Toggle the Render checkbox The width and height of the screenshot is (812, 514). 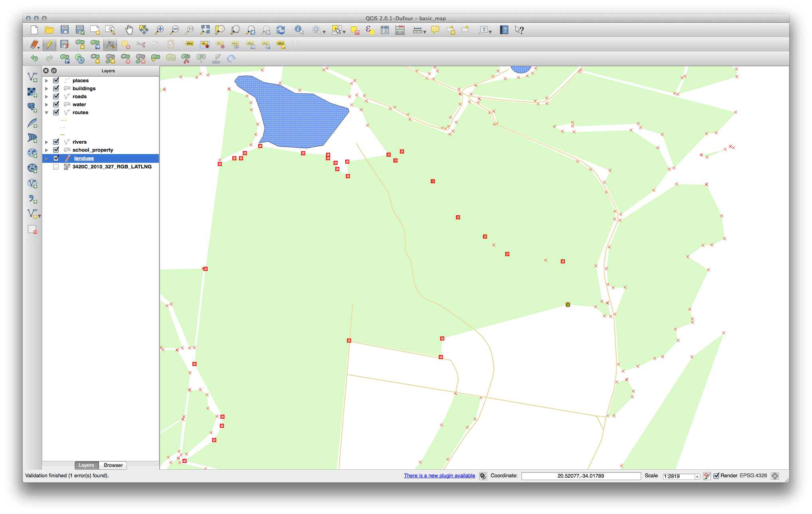click(x=716, y=476)
